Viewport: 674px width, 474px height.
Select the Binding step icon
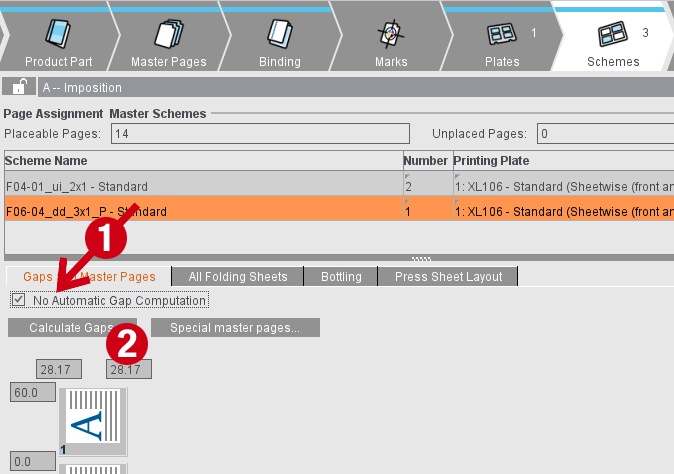[279, 34]
